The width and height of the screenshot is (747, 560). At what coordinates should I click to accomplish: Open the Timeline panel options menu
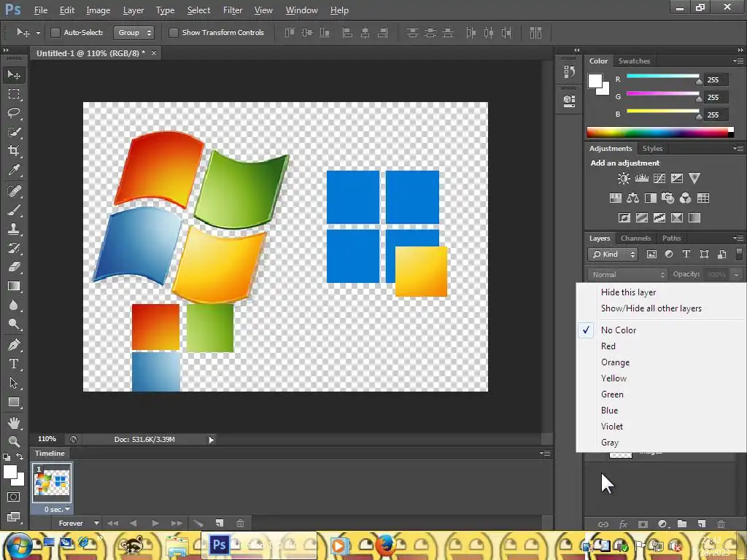tap(546, 453)
